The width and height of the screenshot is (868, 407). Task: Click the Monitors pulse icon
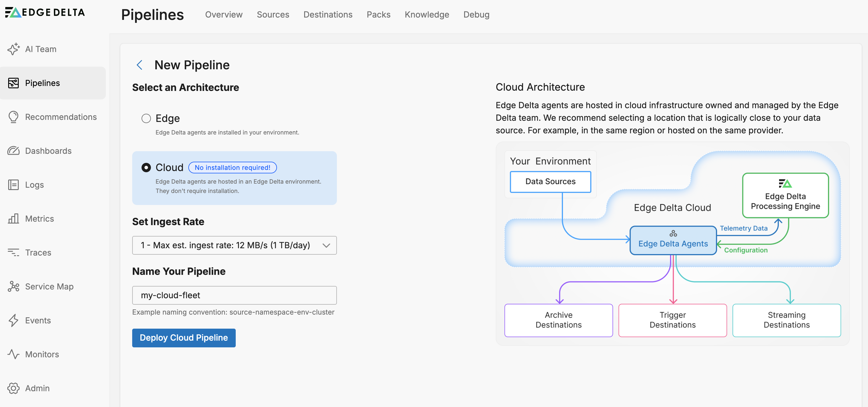[13, 354]
